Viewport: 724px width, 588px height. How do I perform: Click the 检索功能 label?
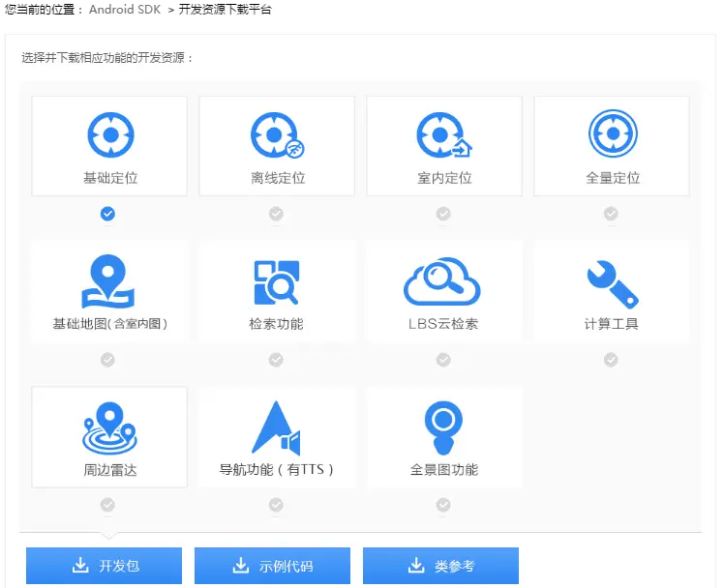click(x=276, y=324)
